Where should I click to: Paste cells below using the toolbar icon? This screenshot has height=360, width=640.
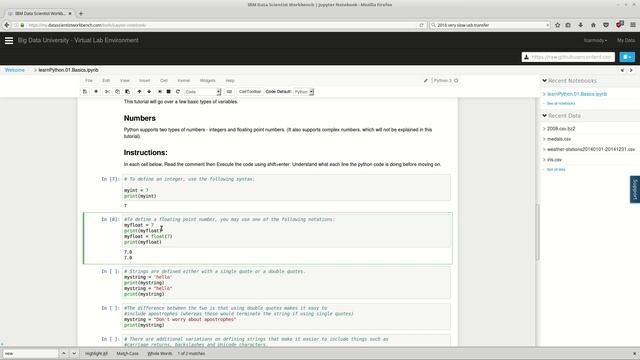tap(127, 92)
